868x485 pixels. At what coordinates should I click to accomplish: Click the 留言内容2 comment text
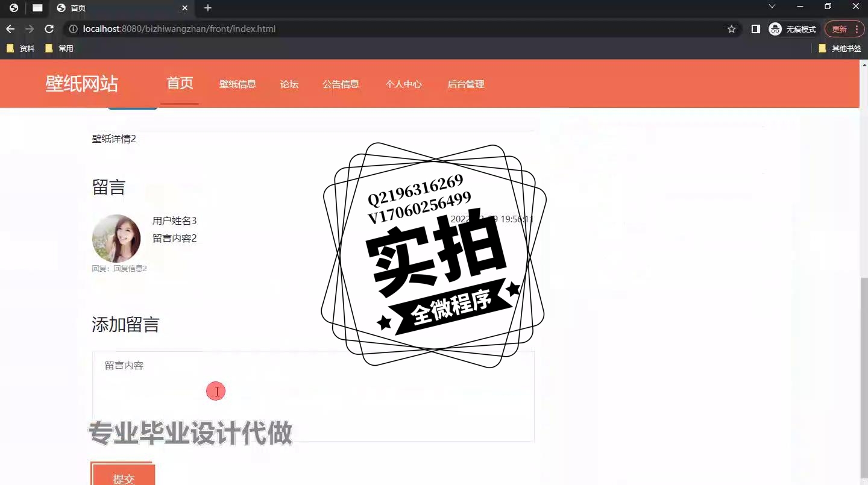tap(175, 238)
